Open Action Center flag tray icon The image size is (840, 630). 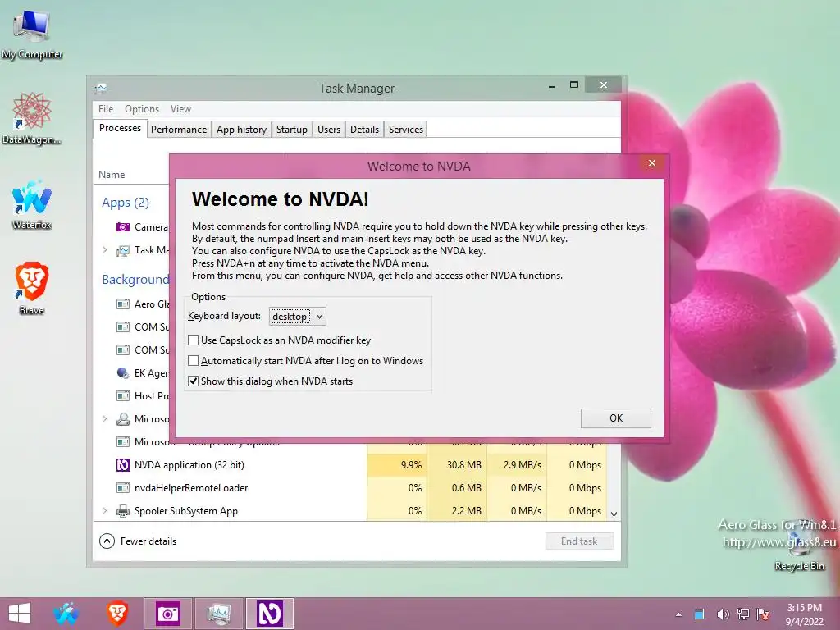763,614
